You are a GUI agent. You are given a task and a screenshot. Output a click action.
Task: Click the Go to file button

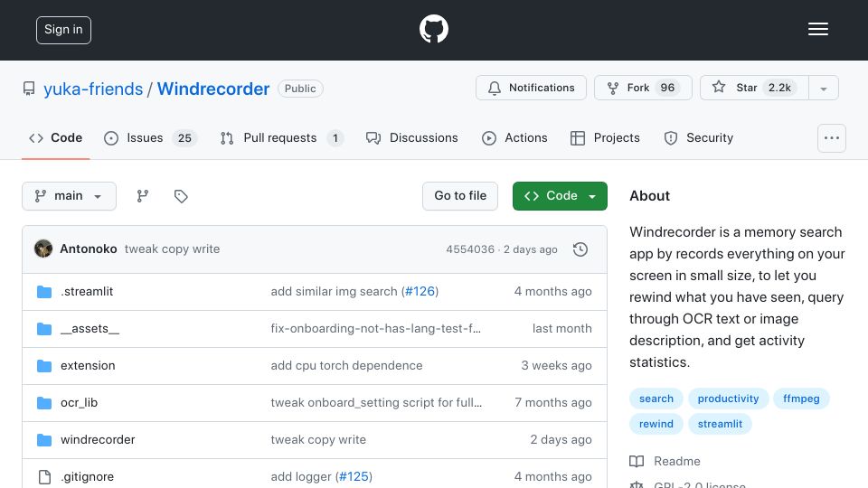pos(460,196)
